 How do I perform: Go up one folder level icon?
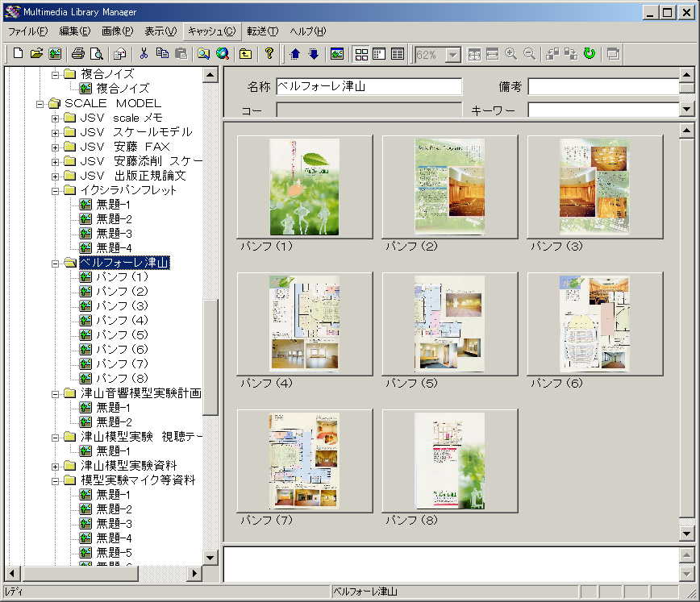tap(245, 54)
